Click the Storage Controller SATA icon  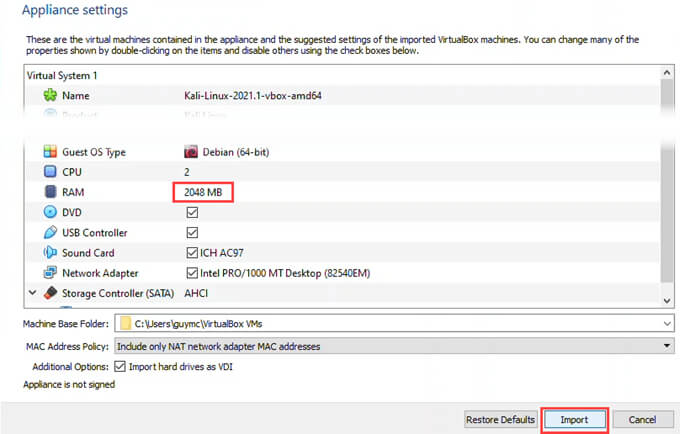pyautogui.click(x=50, y=293)
